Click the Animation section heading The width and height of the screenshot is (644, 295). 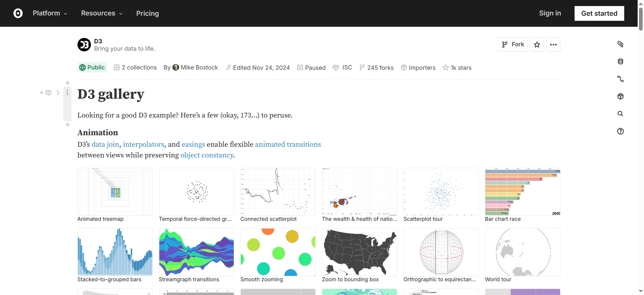98,133
